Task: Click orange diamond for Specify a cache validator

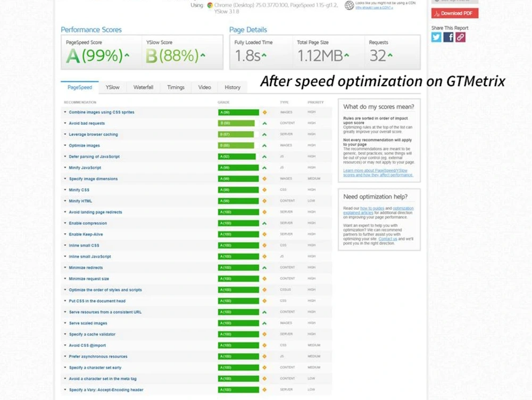Action: tap(264, 334)
